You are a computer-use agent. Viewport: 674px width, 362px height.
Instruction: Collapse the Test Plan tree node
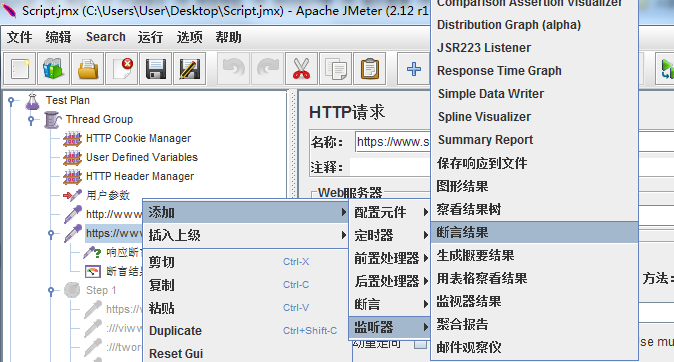coord(11,101)
